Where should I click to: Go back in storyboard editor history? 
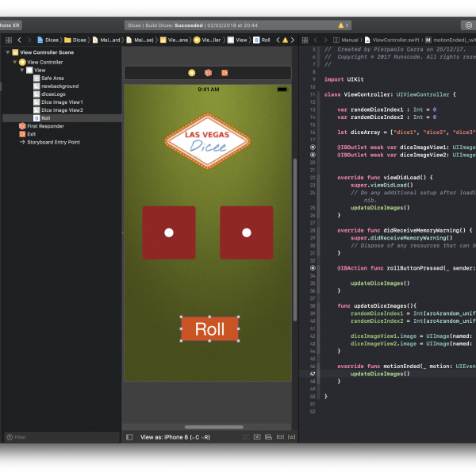tap(19, 40)
